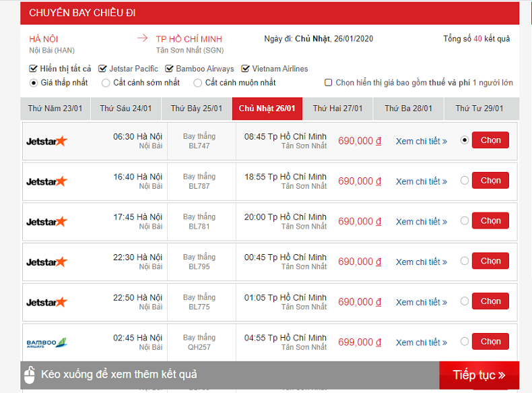The height and width of the screenshot is (393, 532).
Task: Click 'TP HỒ CHÍ MINH' destination text
Action: 189,39
